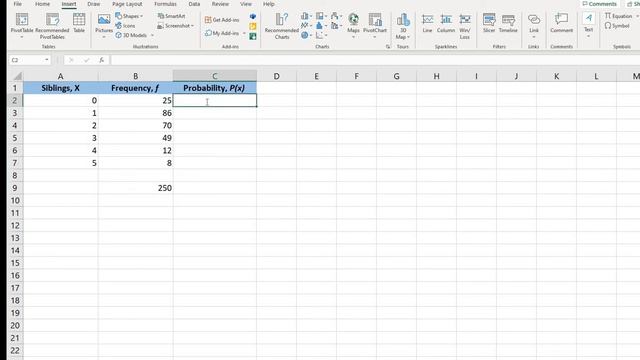Click into the formula bar

(375, 60)
